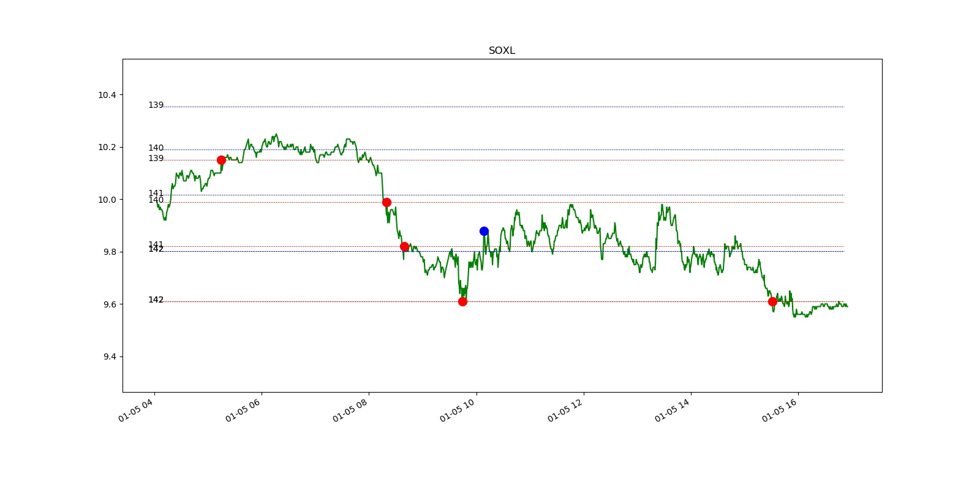Click the 139 label on the 10.15 red line

point(156,158)
